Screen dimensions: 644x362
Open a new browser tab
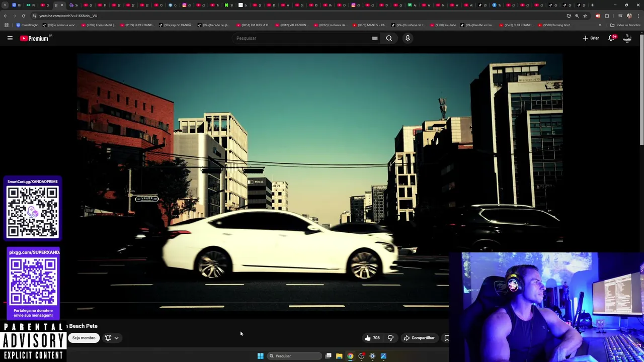coord(592,5)
